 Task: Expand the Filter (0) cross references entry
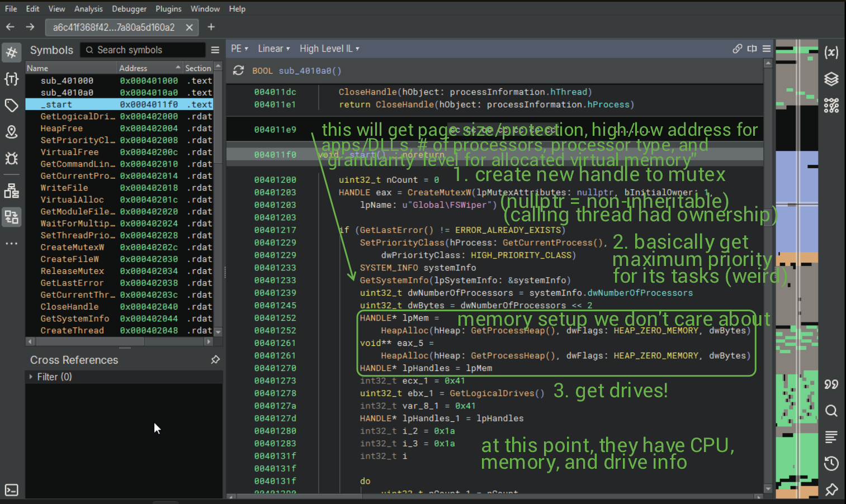[31, 377]
